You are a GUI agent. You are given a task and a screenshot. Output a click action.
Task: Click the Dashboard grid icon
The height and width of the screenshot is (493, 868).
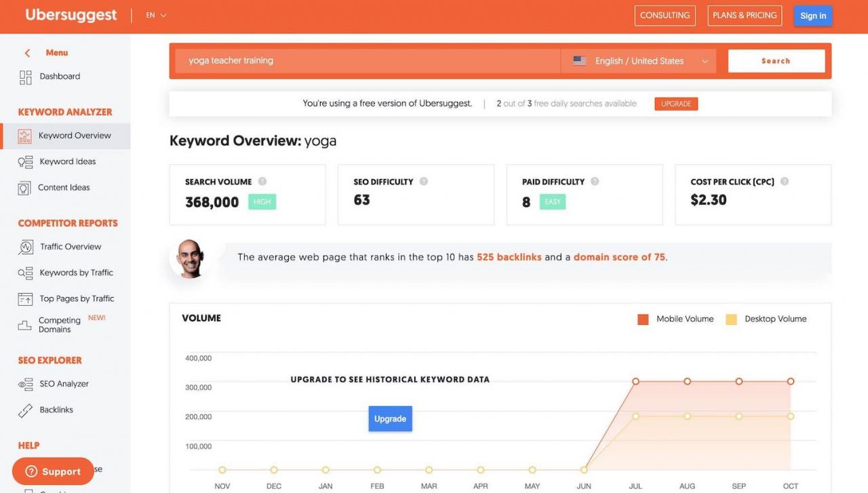pos(25,77)
